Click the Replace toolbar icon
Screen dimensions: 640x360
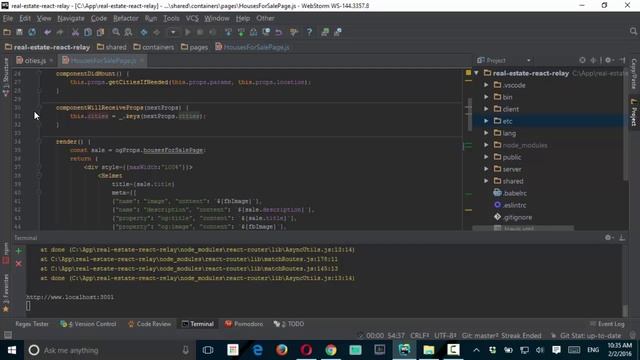[128, 32]
